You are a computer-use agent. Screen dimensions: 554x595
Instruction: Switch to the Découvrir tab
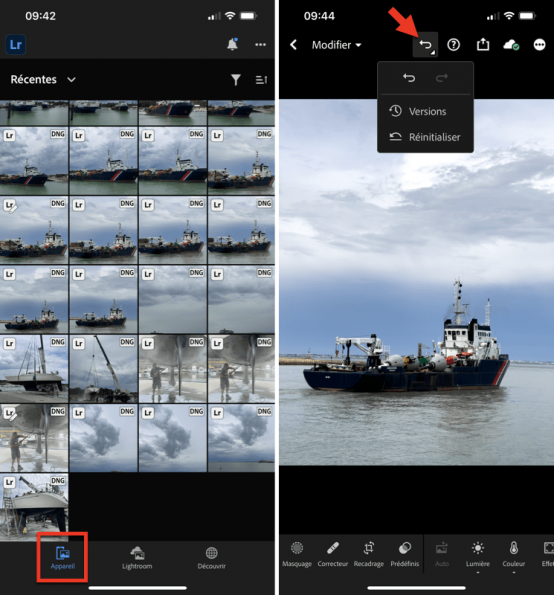pyautogui.click(x=211, y=557)
